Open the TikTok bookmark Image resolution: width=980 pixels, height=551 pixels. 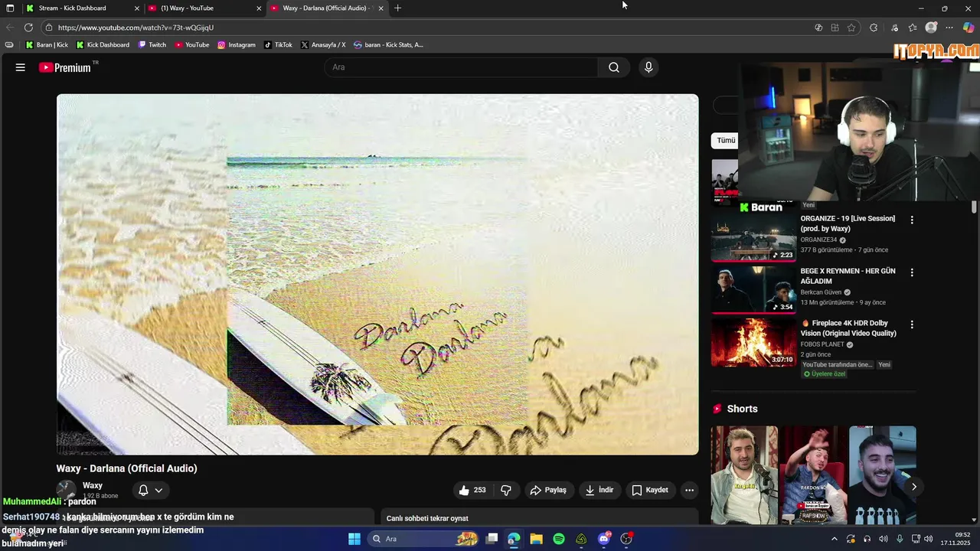(278, 45)
